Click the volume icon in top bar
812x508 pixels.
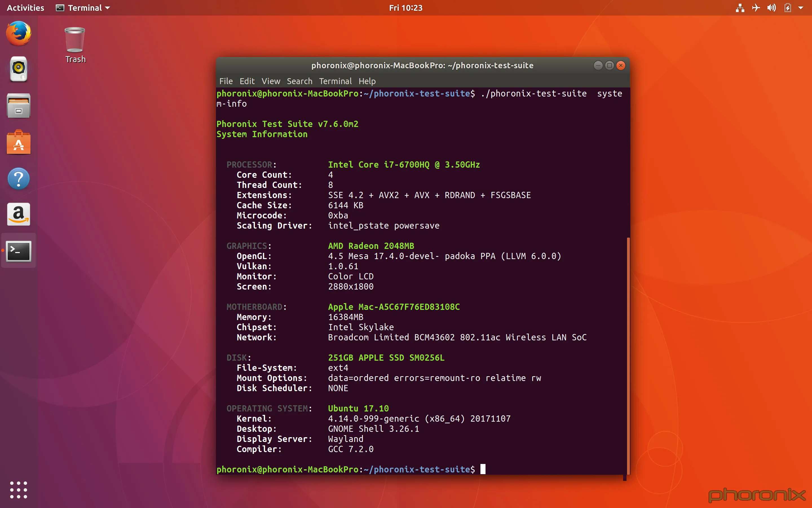click(771, 8)
